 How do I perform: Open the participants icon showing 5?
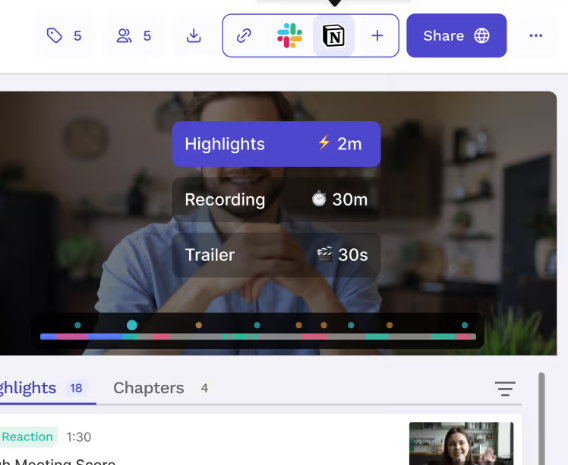pos(133,36)
